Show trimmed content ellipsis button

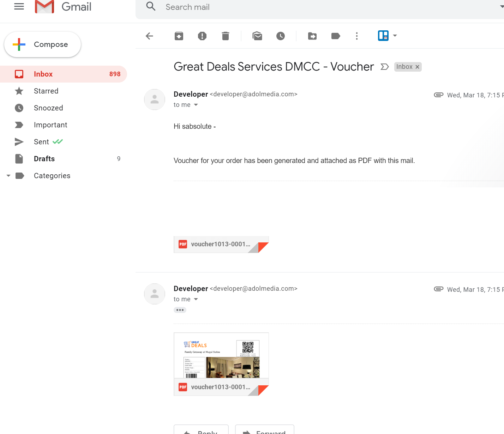click(180, 310)
